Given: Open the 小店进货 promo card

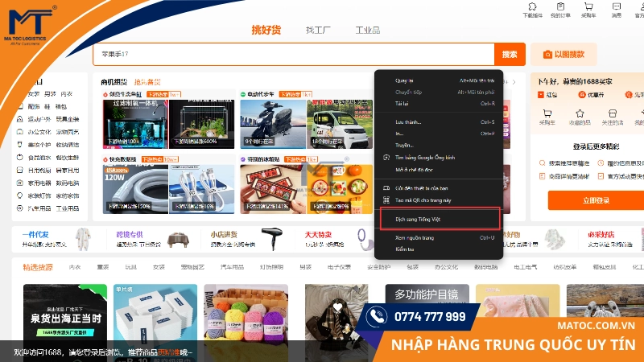Looking at the screenshot, I should pos(247,239).
